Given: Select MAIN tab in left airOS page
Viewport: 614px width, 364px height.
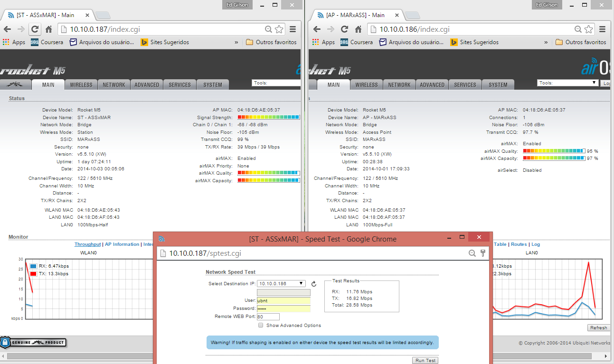Looking at the screenshot, I should pyautogui.click(x=48, y=85).
